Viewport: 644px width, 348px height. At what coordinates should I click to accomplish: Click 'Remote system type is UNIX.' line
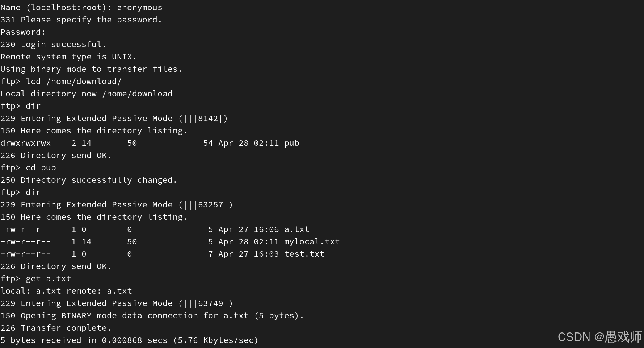(68, 57)
